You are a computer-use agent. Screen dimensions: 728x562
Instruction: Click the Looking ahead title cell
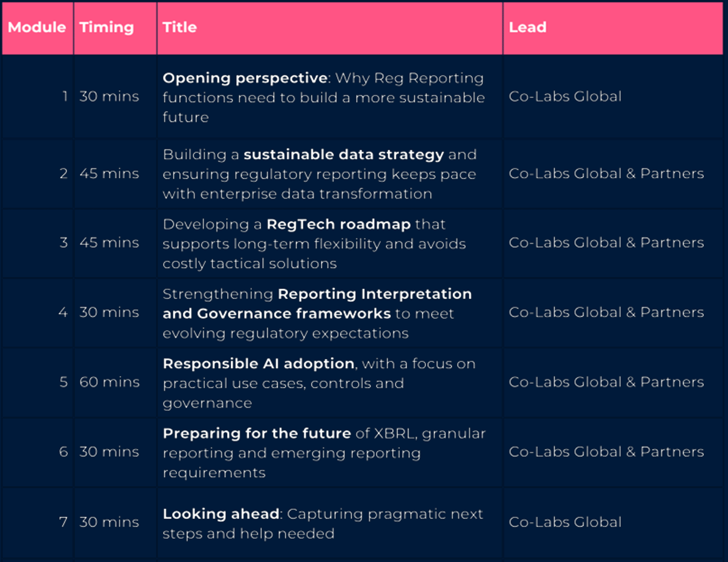[x=330, y=523]
